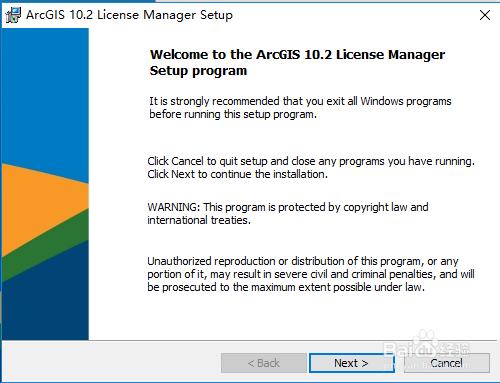Click the installer icon in title bar
The width and height of the screenshot is (500, 383).
tap(13, 15)
